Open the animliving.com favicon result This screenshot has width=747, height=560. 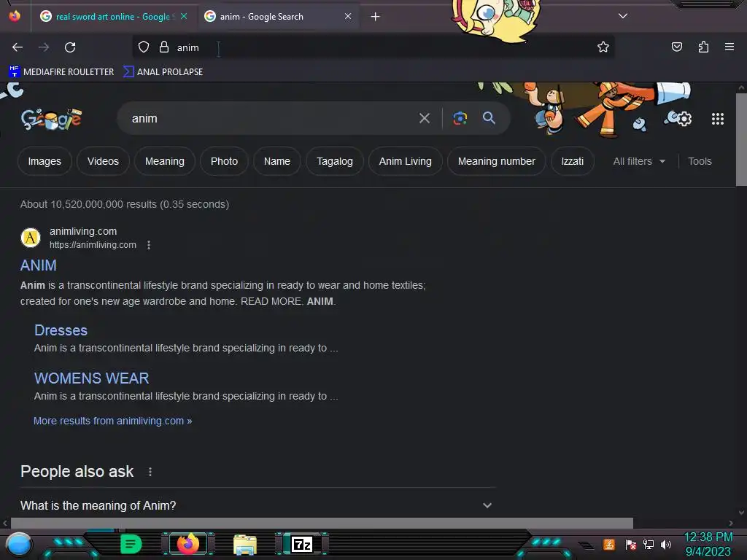[31, 238]
